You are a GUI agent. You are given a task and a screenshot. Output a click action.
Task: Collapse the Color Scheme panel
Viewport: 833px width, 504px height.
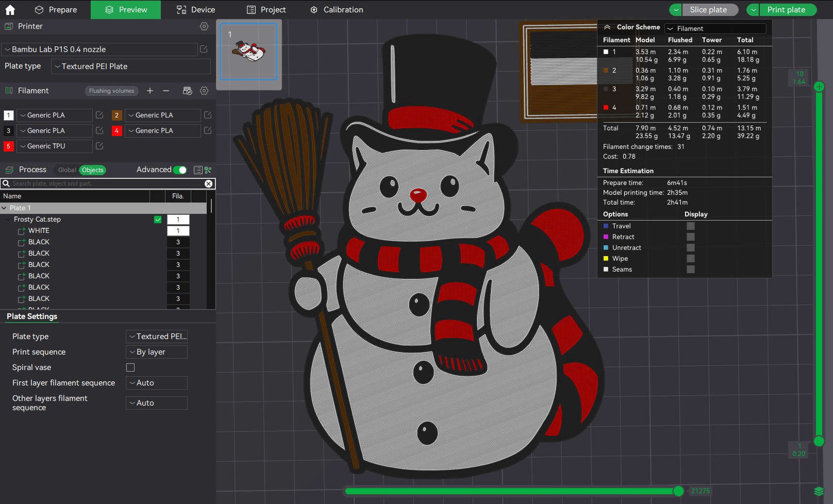point(607,27)
